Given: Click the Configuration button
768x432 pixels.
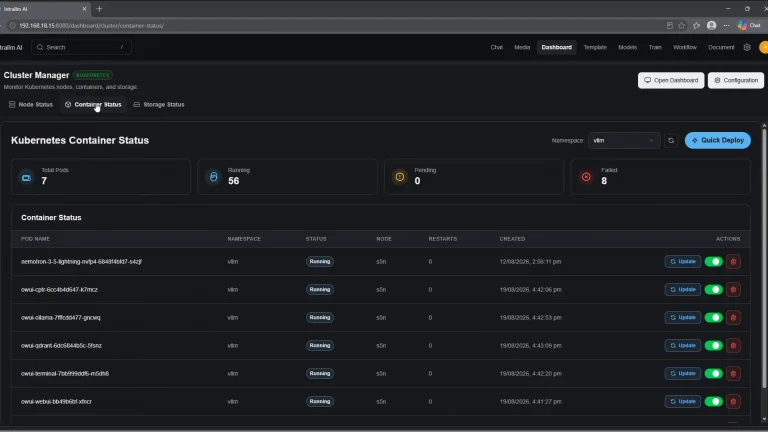Looking at the screenshot, I should tap(736, 80).
